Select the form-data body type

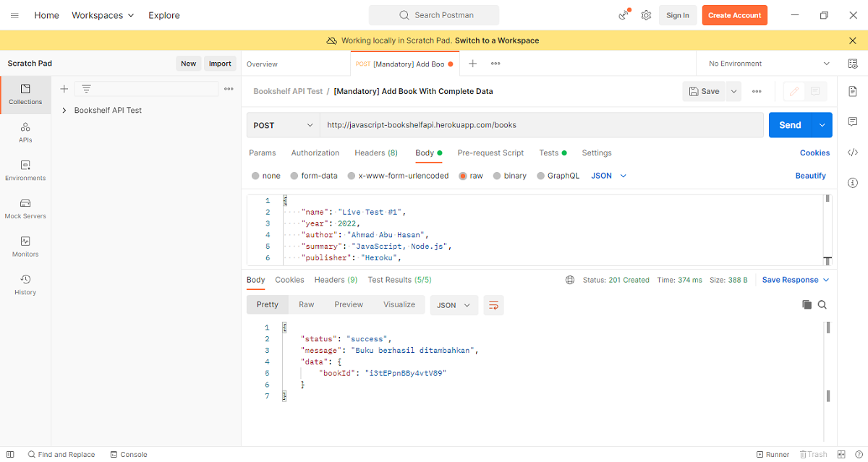pyautogui.click(x=294, y=176)
